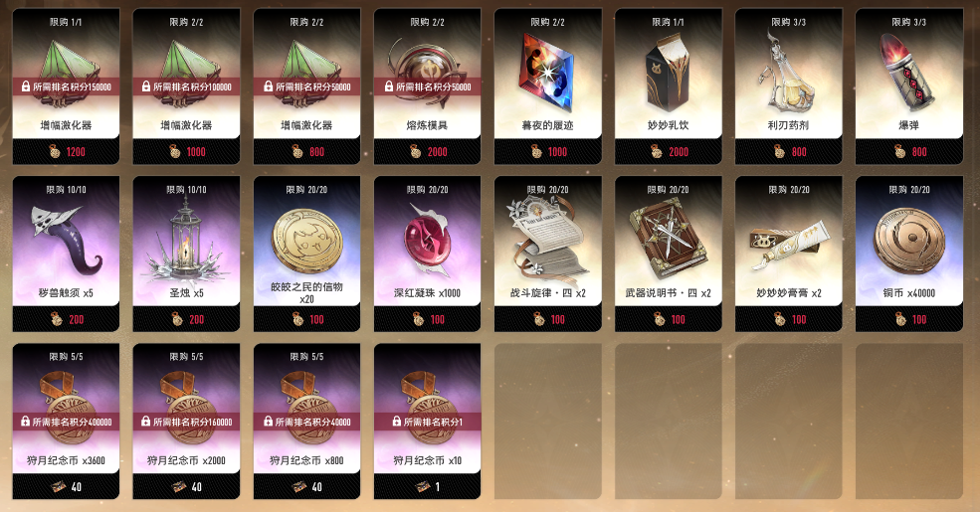The image size is (980, 512).
Task: Pick the 秽兽触须 x5 tentacle item
Action: (x=66, y=254)
